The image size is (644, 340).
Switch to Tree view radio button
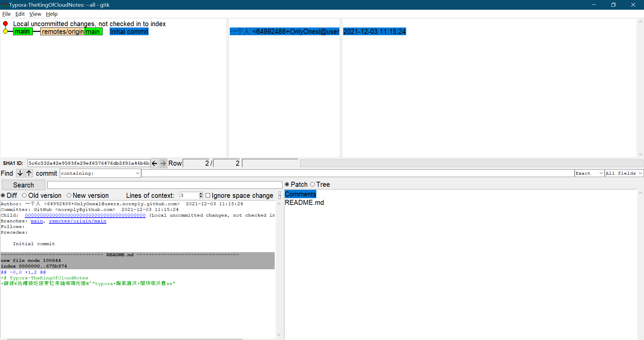coord(313,184)
